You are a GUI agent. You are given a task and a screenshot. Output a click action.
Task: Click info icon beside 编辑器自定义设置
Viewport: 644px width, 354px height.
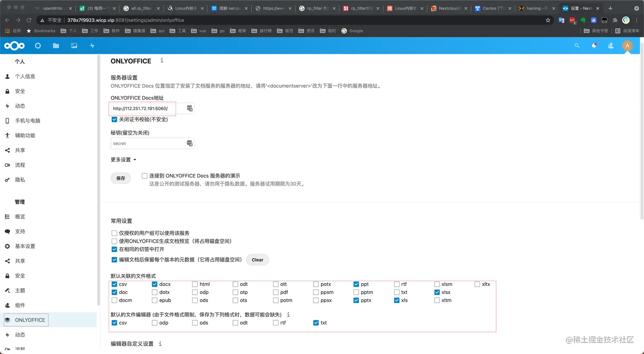coord(160,343)
